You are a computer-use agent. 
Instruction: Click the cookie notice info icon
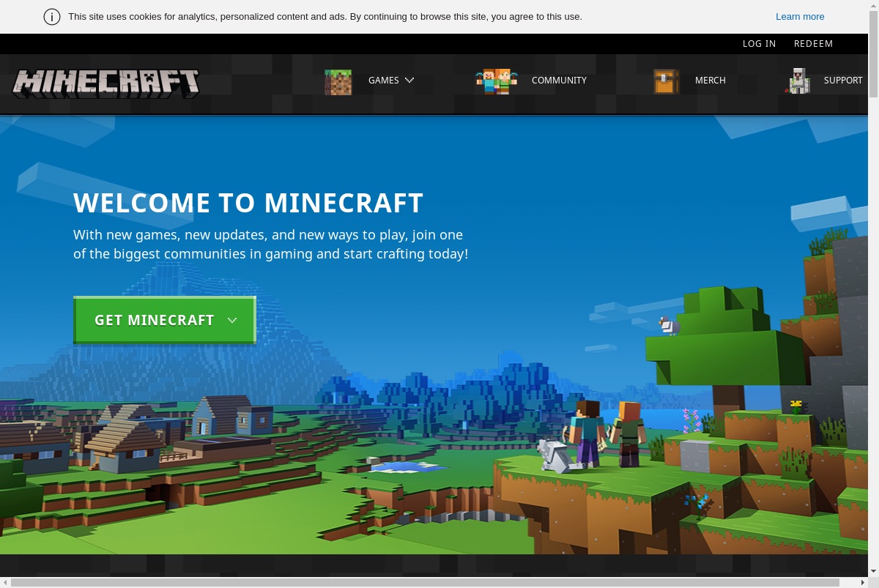tap(52, 17)
